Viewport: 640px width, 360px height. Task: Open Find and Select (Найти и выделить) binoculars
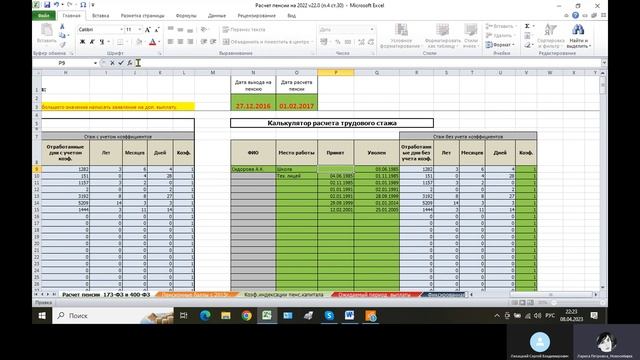(x=578, y=35)
